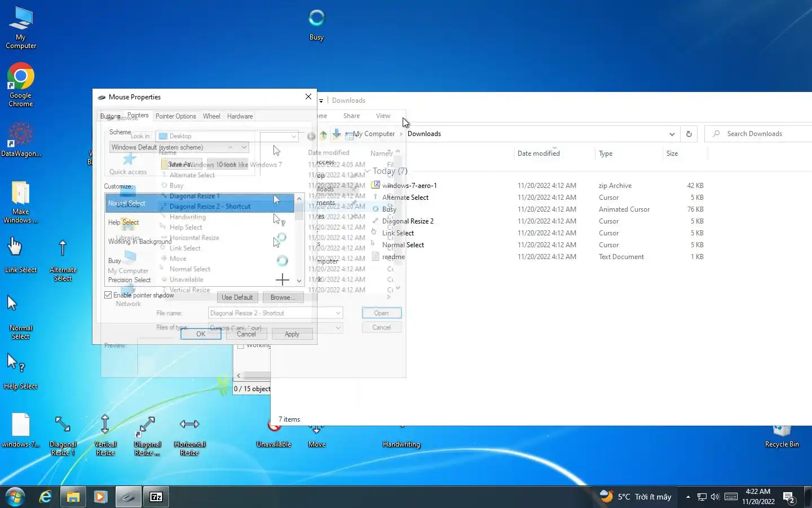Screen dimensions: 812x508
Task: Select the windows-7 file icon on desktop
Action: 21,430
